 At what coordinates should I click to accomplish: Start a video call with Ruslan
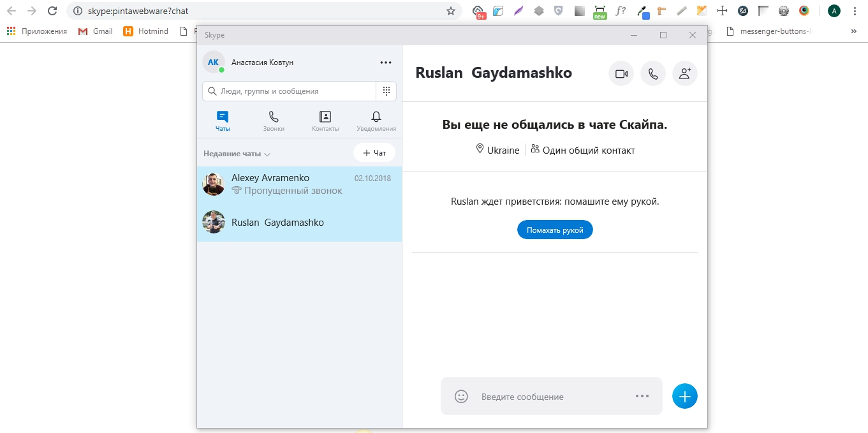pyautogui.click(x=621, y=73)
